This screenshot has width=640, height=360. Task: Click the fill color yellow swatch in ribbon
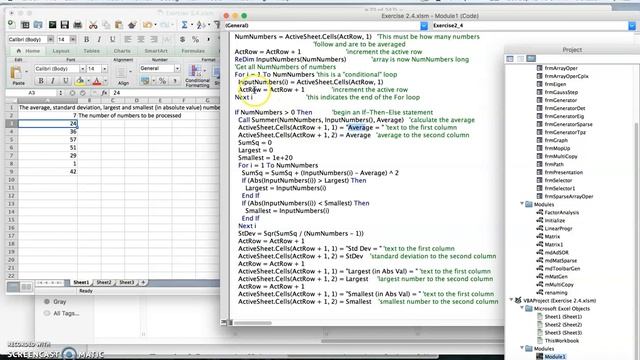(80, 81)
